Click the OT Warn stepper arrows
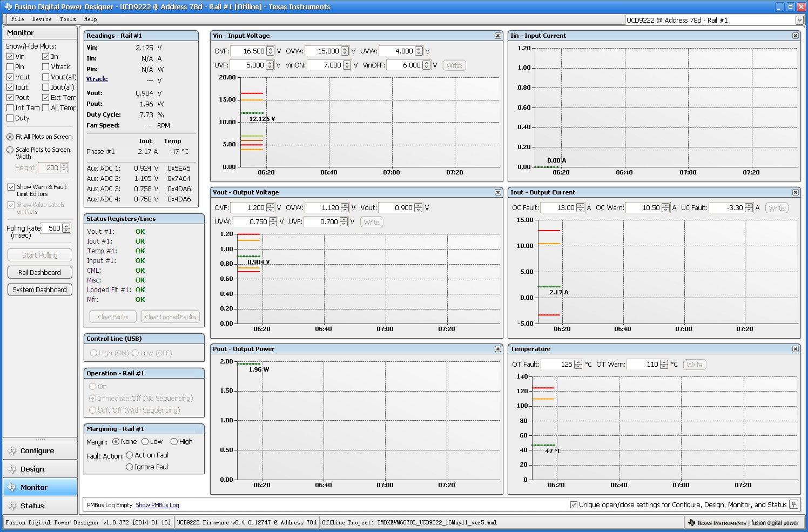The height and width of the screenshot is (532, 808). click(664, 365)
